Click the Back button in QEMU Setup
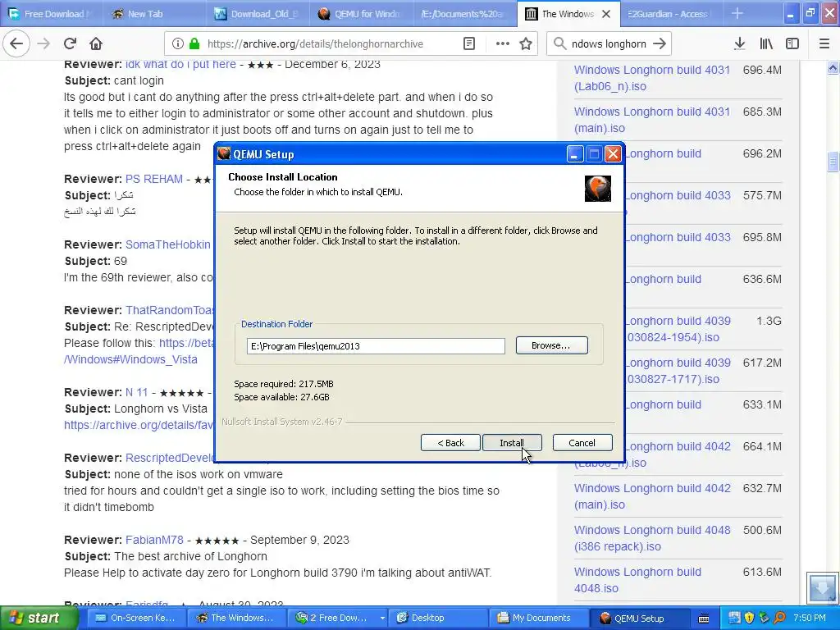 (x=450, y=443)
